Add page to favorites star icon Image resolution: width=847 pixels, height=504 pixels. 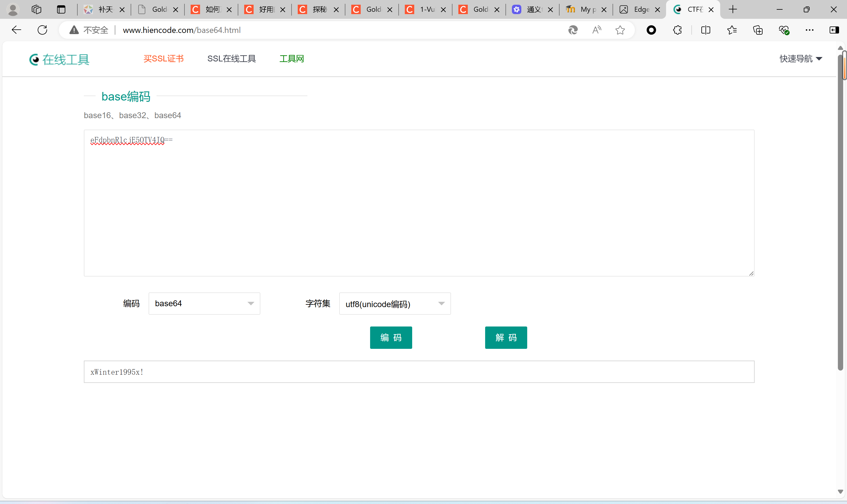coord(620,30)
